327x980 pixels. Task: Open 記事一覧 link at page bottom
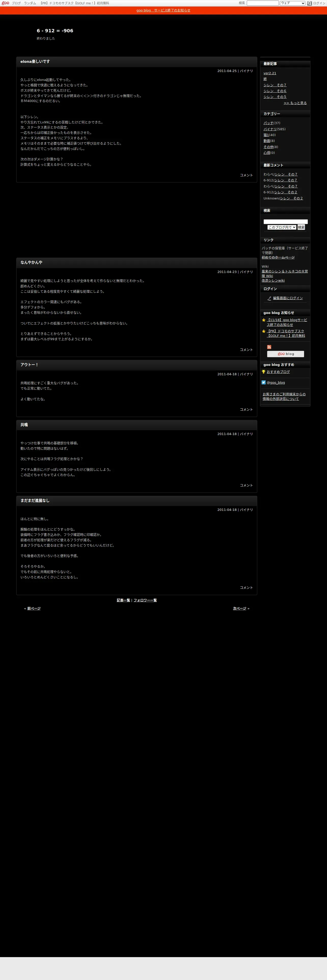123,600
